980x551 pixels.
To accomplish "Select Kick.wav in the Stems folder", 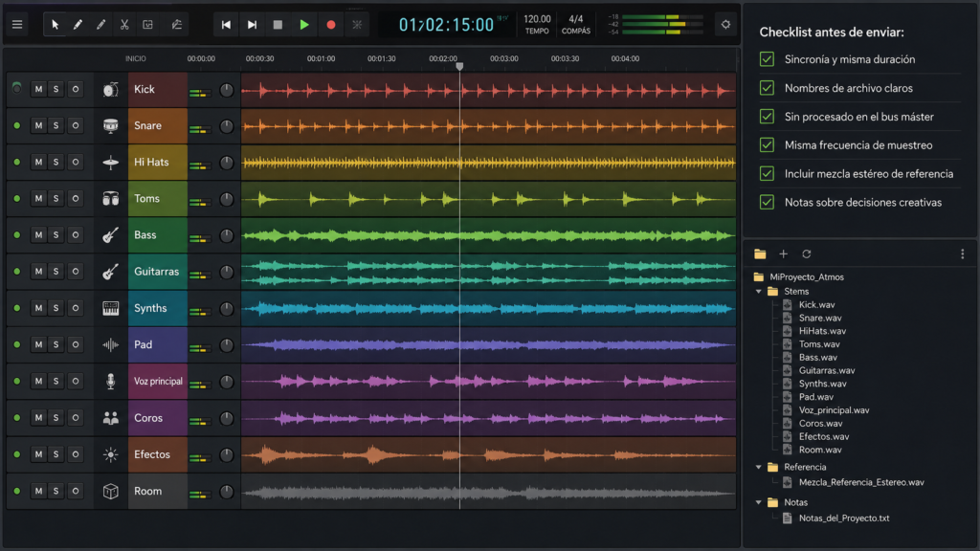I will (x=816, y=305).
